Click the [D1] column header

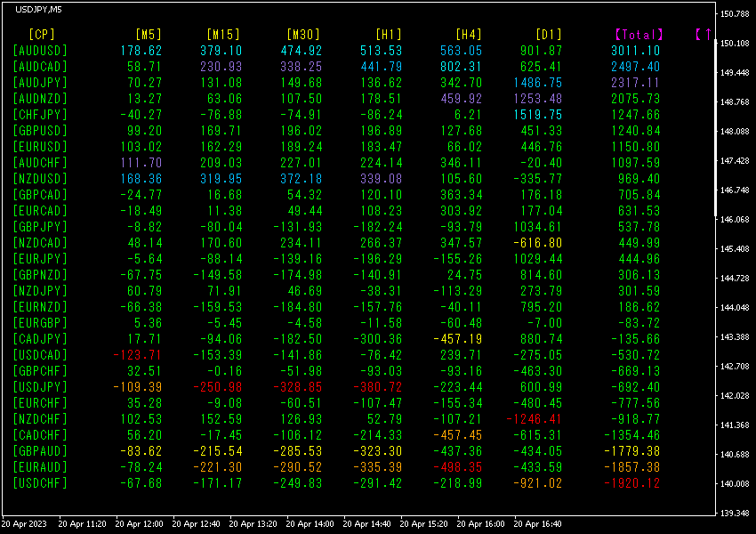pos(549,35)
